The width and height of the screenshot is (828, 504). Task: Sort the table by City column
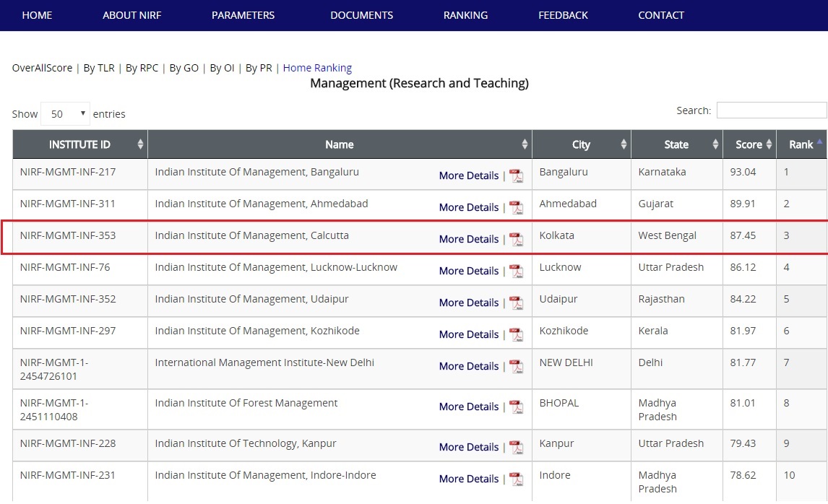[582, 144]
